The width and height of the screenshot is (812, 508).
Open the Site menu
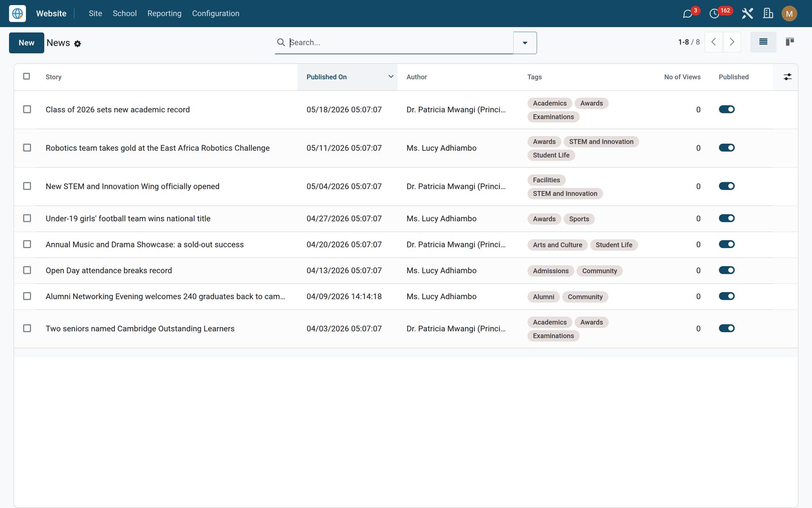[x=95, y=14]
